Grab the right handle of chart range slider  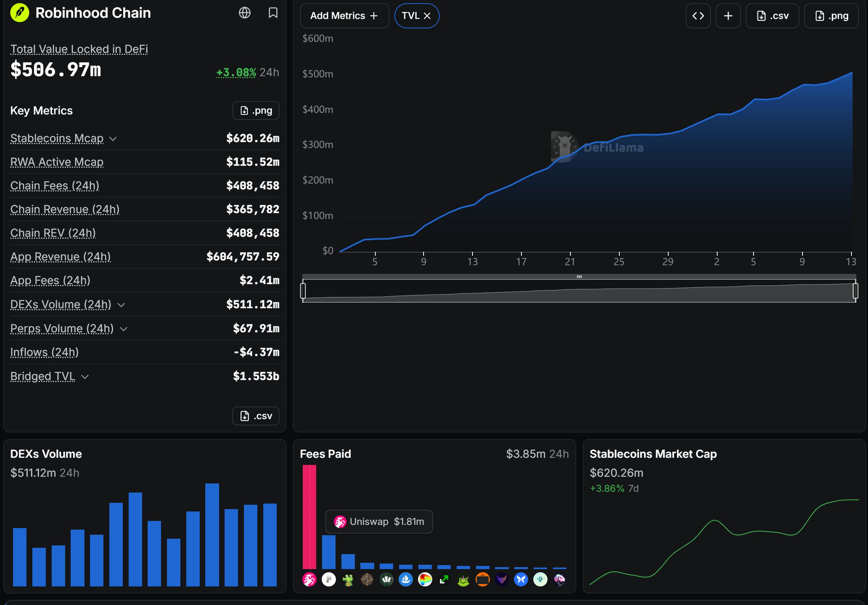[x=855, y=291]
